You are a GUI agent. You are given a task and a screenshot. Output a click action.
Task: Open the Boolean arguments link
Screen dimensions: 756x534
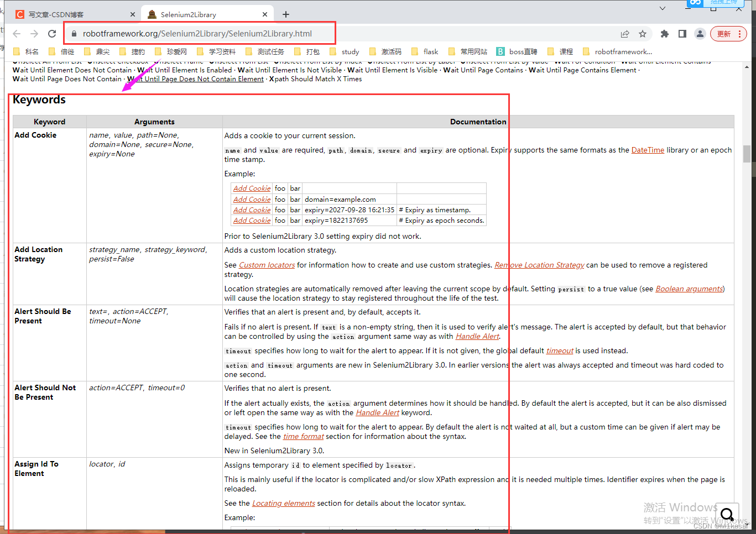pos(689,289)
